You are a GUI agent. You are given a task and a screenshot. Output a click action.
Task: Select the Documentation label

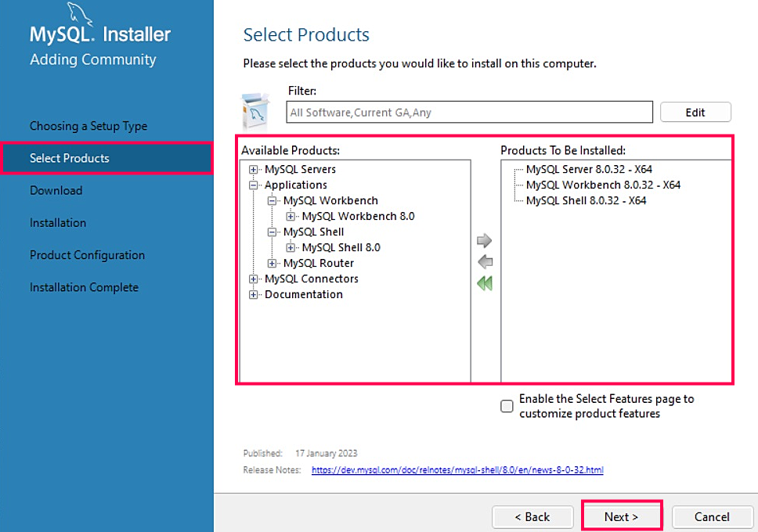point(304,295)
